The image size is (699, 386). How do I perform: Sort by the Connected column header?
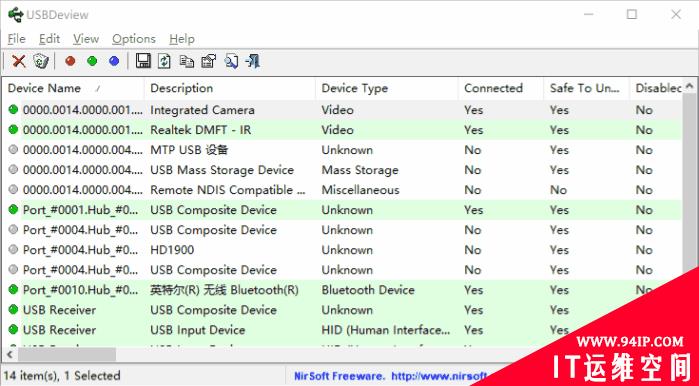click(501, 88)
